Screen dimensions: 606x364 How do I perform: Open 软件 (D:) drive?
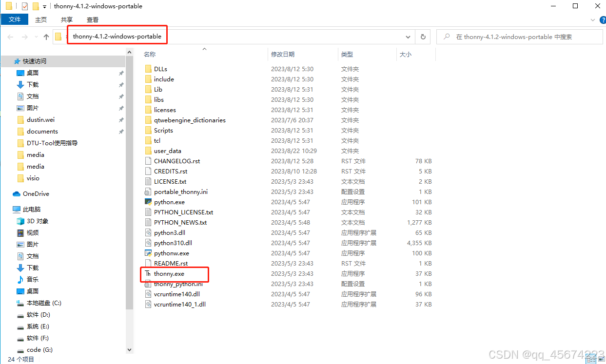[33, 314]
